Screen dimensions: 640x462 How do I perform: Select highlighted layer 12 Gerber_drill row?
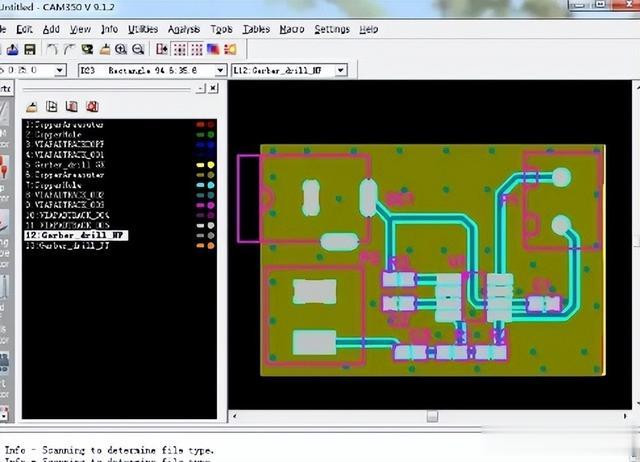pyautogui.click(x=76, y=235)
